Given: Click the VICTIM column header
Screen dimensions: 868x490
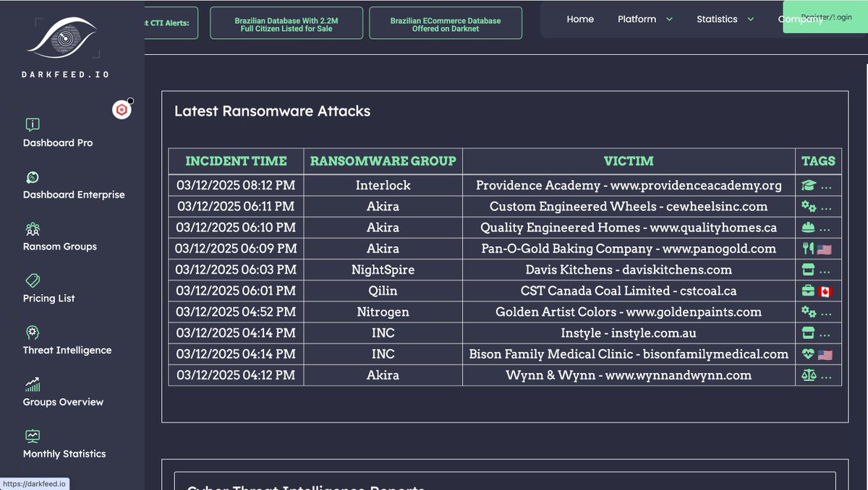Looking at the screenshot, I should [x=629, y=161].
